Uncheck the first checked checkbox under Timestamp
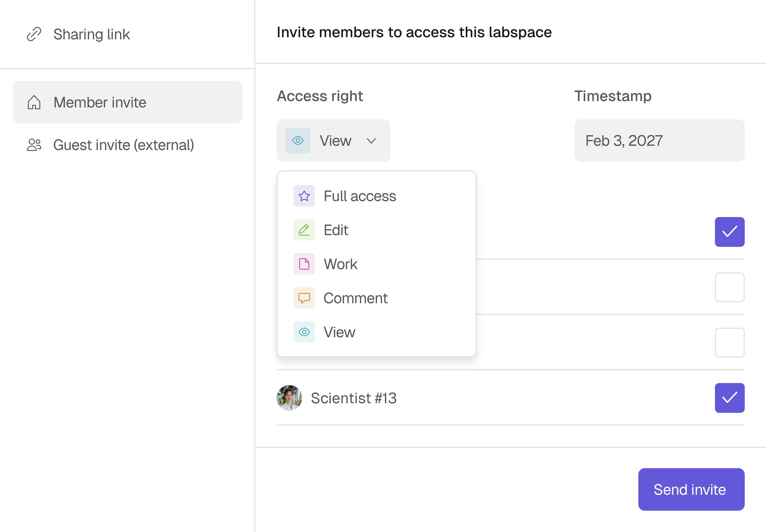 [x=729, y=232]
